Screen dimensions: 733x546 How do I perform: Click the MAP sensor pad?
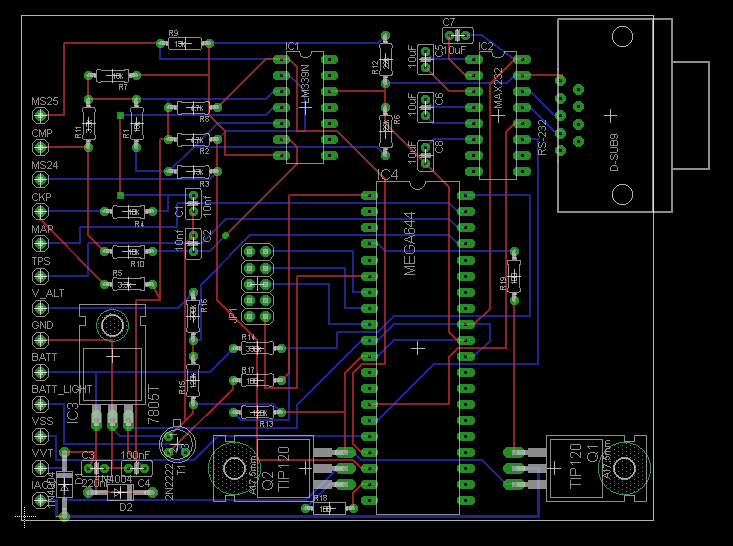[x=40, y=244]
